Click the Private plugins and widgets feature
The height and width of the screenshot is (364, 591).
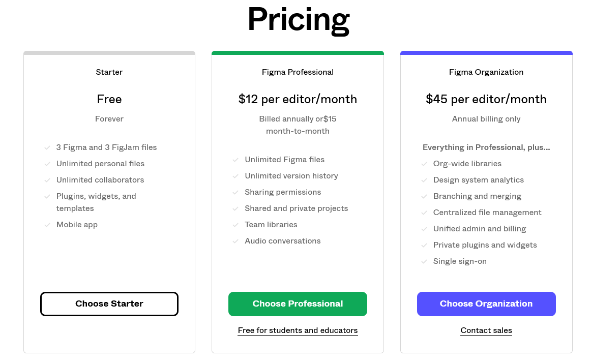tap(485, 245)
